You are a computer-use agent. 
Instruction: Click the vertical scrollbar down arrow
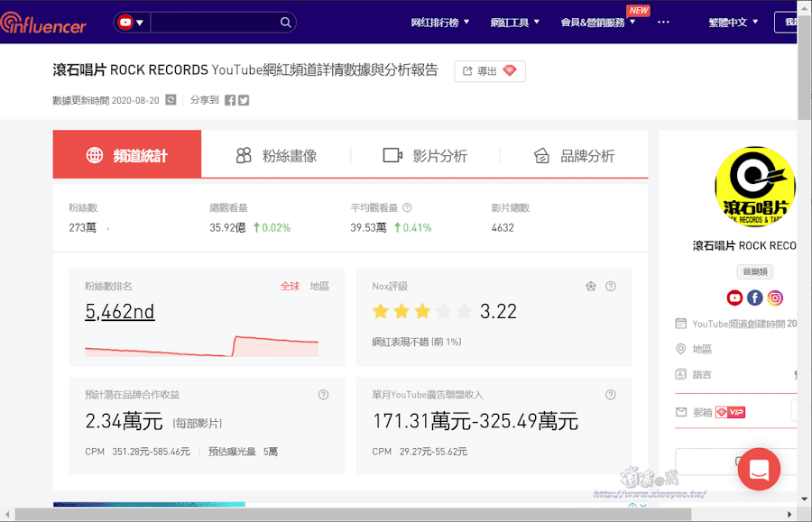click(x=804, y=499)
